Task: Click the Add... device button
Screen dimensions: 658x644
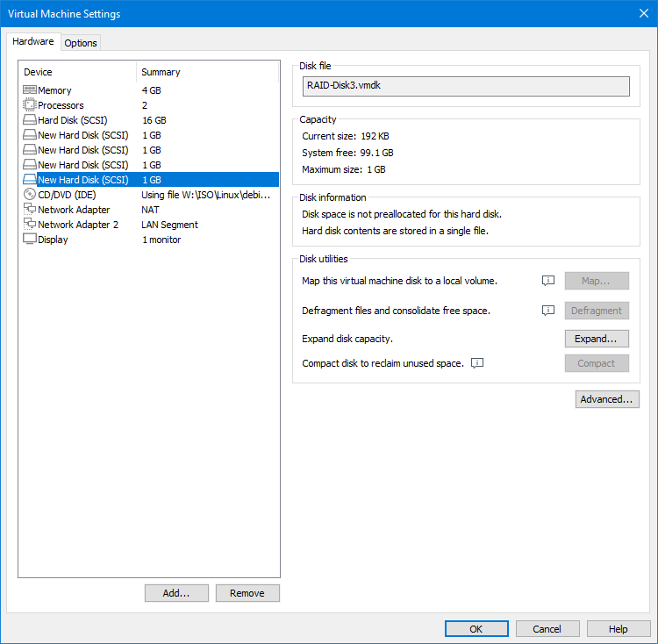Action: [176, 593]
